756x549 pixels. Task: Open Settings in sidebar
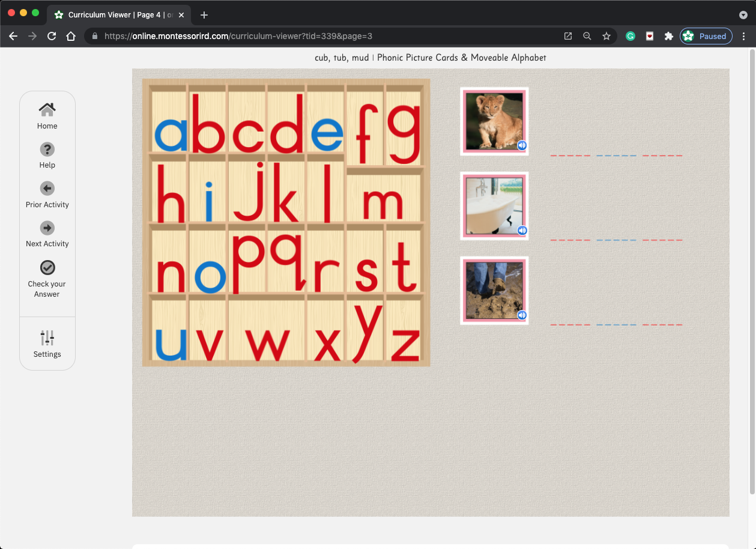47,344
